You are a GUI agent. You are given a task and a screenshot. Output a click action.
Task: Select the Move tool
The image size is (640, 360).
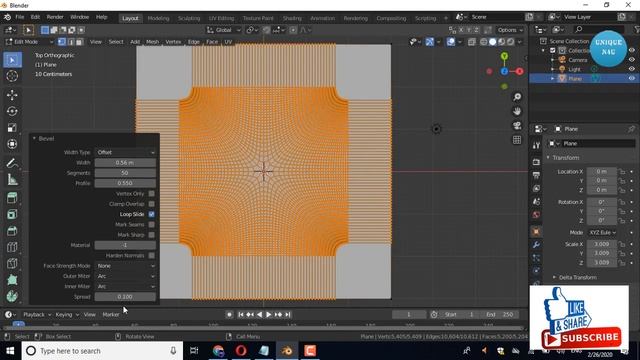click(x=12, y=95)
